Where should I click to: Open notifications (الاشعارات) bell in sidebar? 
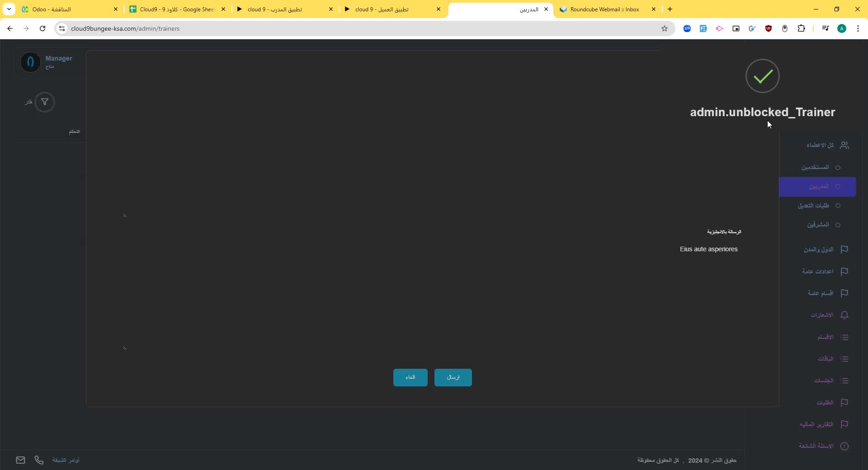[844, 315]
